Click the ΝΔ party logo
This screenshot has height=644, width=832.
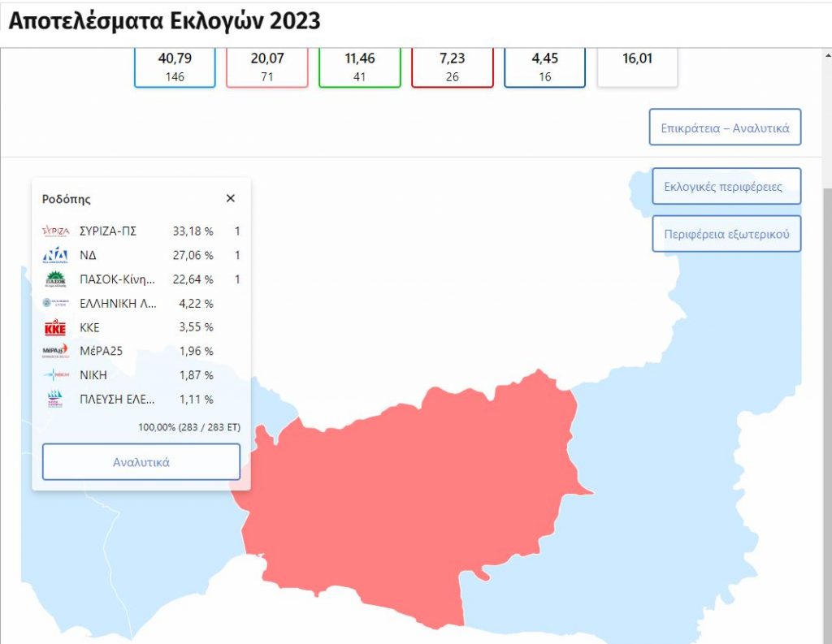[55, 256]
